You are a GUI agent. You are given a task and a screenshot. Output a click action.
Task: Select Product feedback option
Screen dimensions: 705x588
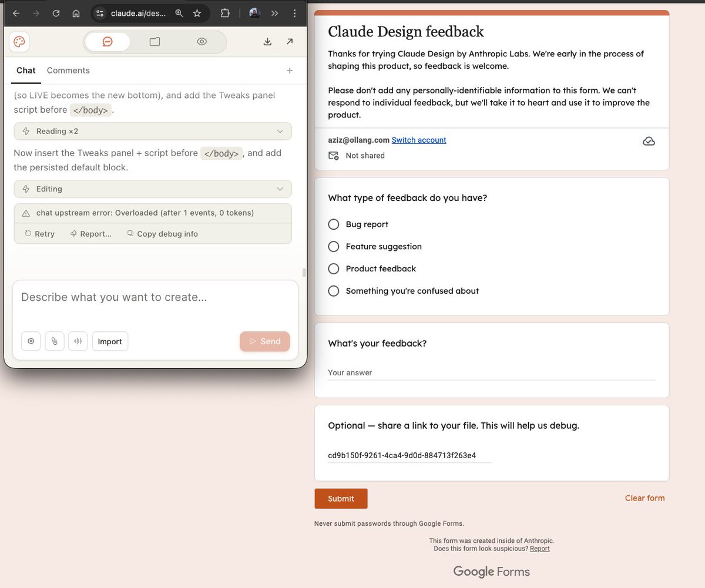(x=334, y=268)
